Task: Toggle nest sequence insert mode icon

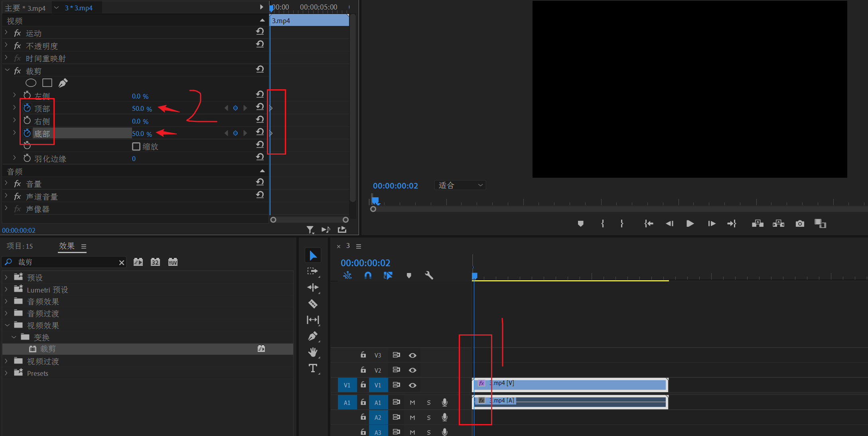Action: coord(347,275)
